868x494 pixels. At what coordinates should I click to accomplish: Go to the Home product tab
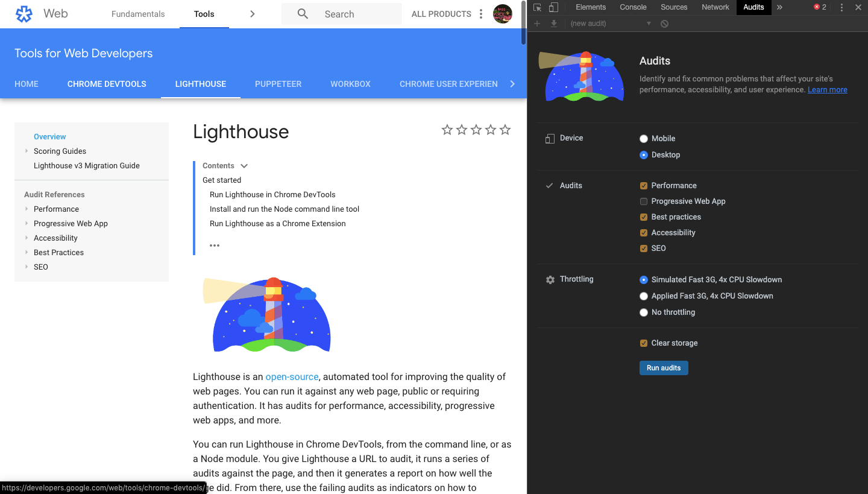[x=27, y=84]
